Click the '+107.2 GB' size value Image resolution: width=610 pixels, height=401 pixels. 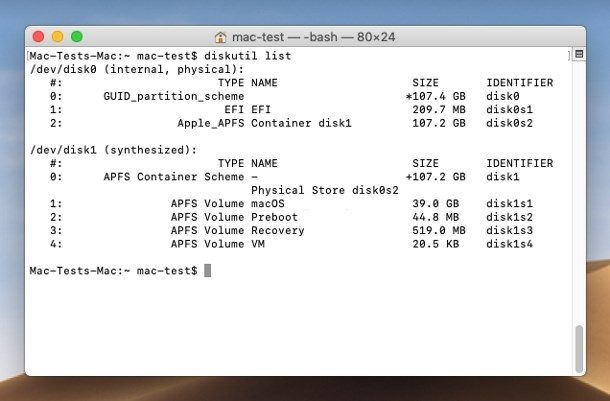click(435, 177)
